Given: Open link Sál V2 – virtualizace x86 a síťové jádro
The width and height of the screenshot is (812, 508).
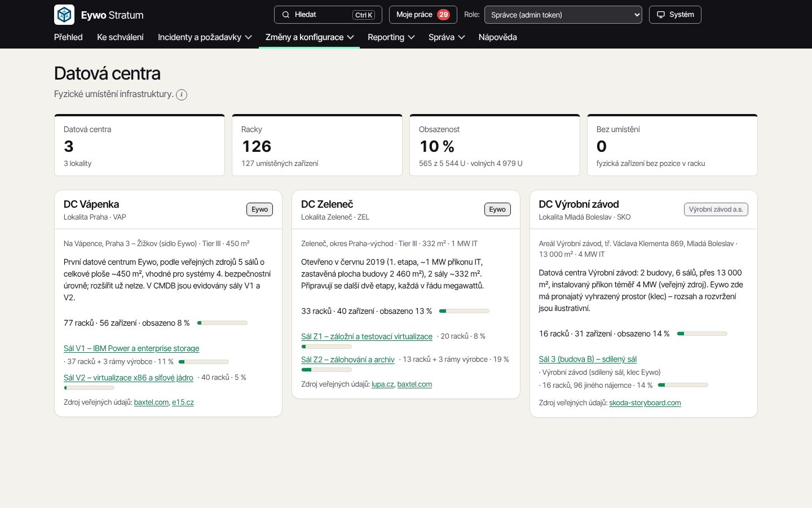Looking at the screenshot, I should pyautogui.click(x=129, y=378).
